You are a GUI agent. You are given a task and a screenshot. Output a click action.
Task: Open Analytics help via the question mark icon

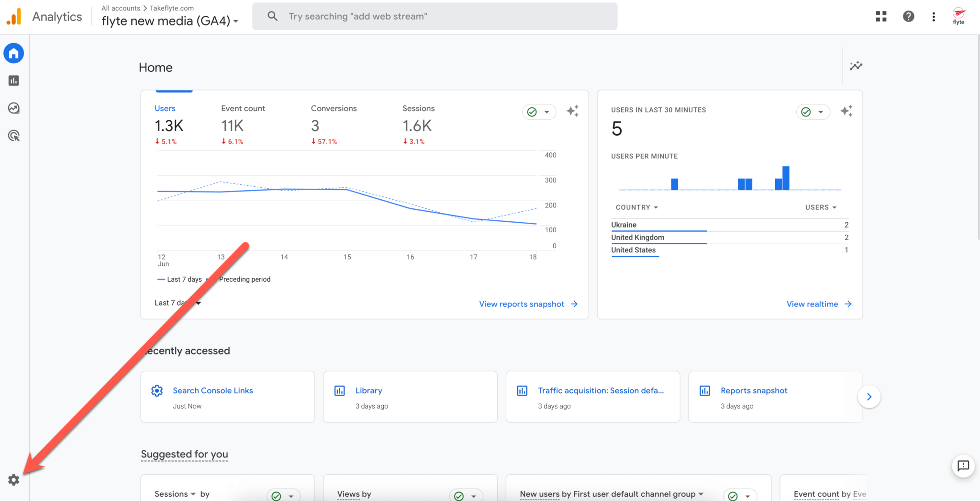(908, 16)
